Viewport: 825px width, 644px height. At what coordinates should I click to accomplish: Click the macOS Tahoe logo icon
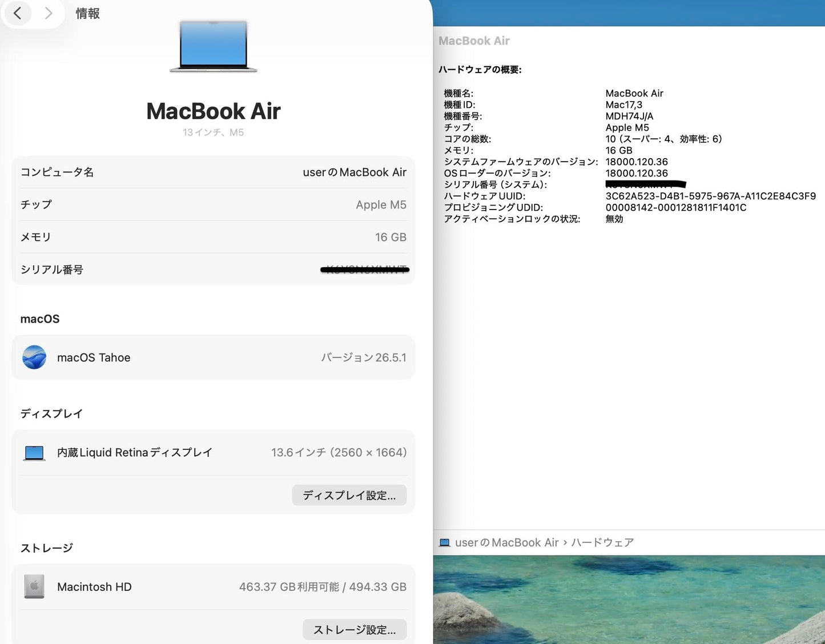34,357
